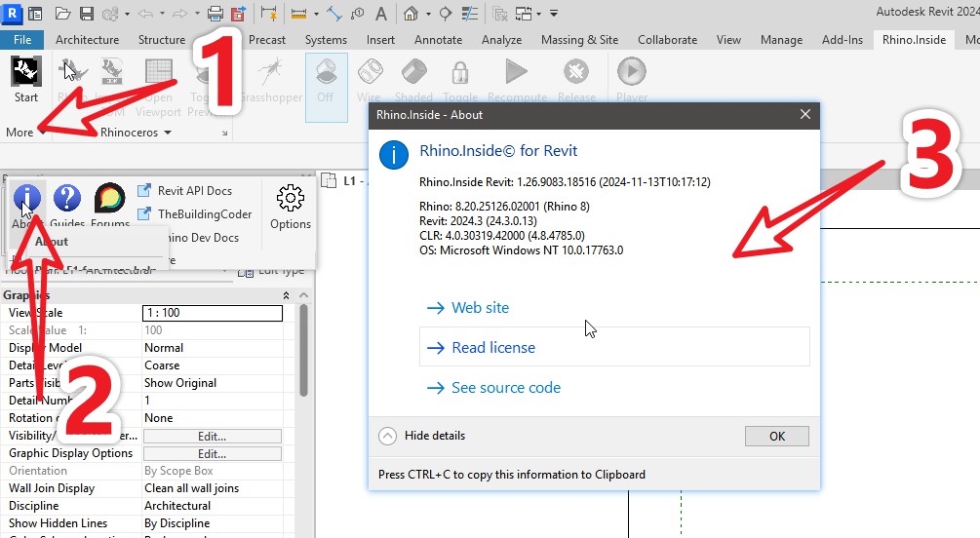The width and height of the screenshot is (980, 538).
Task: Switch preview mode to Wire
Action: [x=370, y=72]
